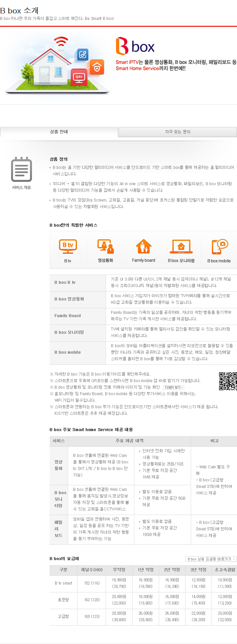Click the QR code image
This screenshot has width=237, height=644.
228,381
